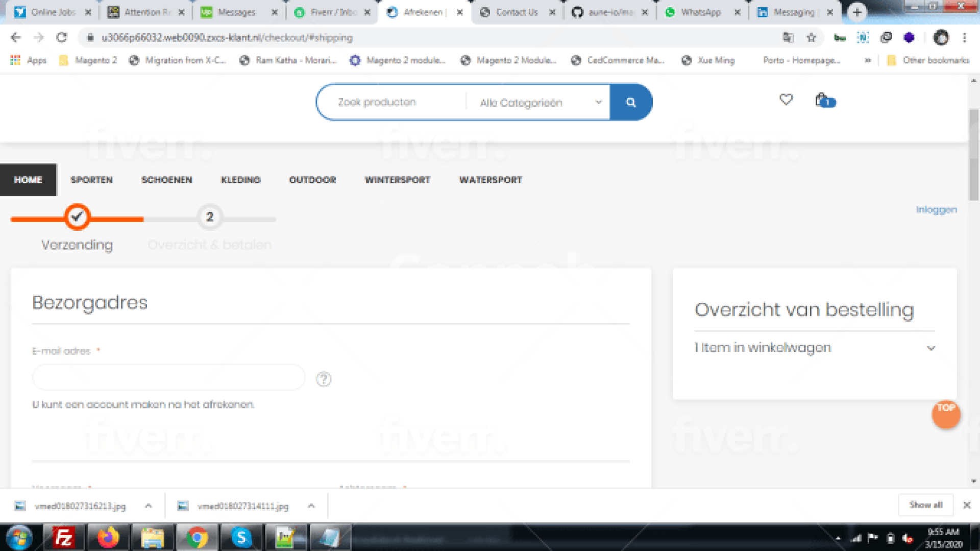Bookmark page with the star icon

click(811, 38)
